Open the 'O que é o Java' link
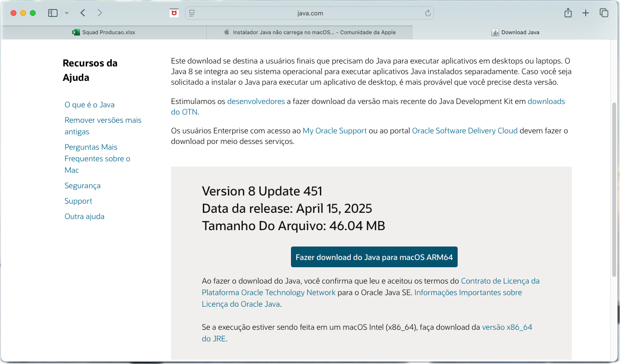The width and height of the screenshot is (620, 364). 90,104
